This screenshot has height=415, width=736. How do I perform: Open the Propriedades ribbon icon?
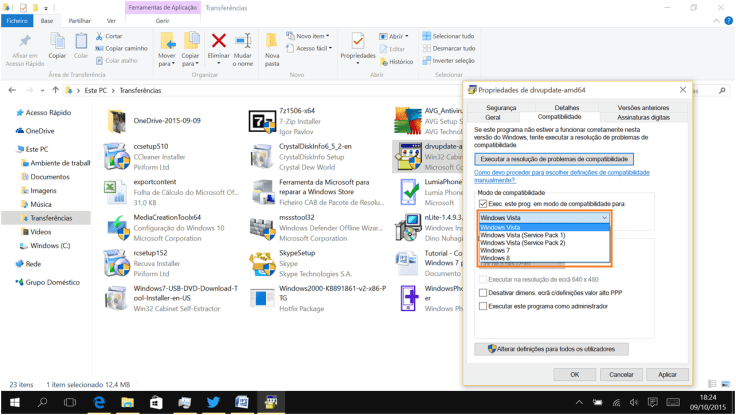coord(357,42)
